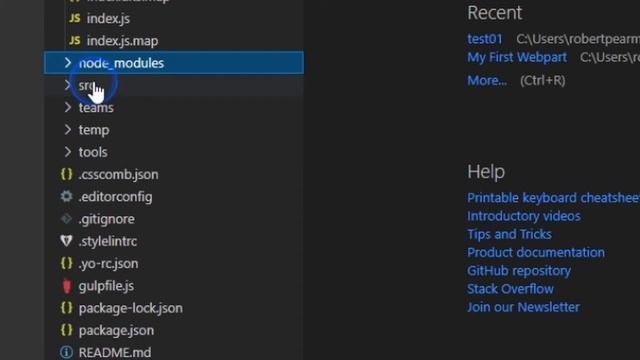Open Printable keyboard cheatsheet link
This screenshot has height=360, width=640.
[553, 198]
